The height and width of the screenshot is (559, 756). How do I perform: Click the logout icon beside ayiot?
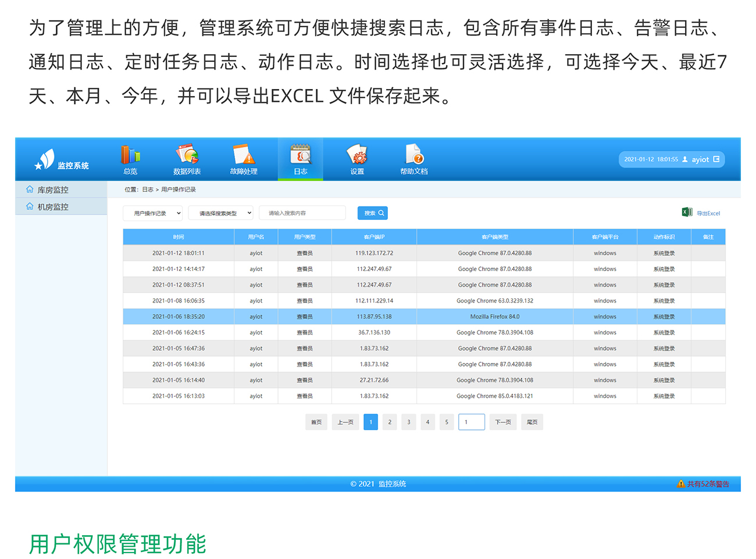716,159
